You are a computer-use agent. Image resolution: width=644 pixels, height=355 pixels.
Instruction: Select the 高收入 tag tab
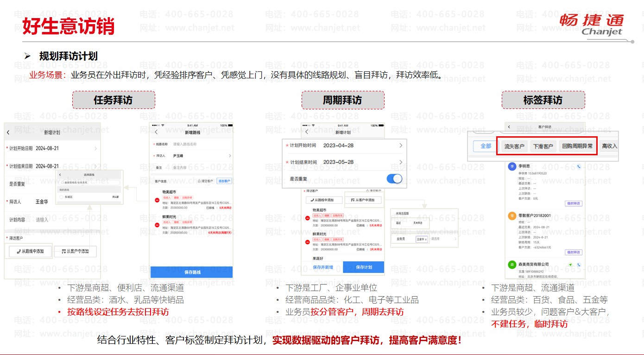point(609,146)
